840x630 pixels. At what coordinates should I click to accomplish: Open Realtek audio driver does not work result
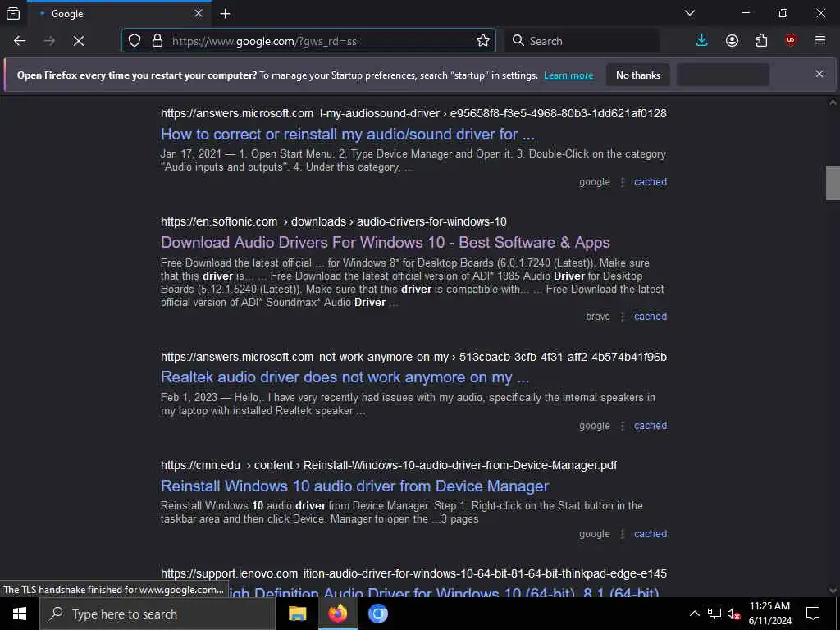pyautogui.click(x=345, y=377)
